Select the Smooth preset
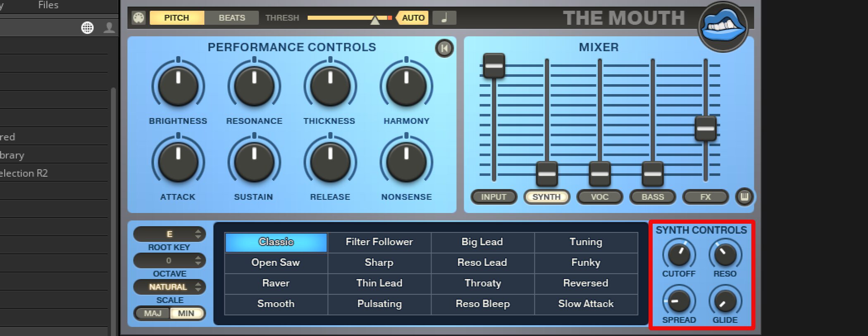The height and width of the screenshot is (336, 868). 276,304
